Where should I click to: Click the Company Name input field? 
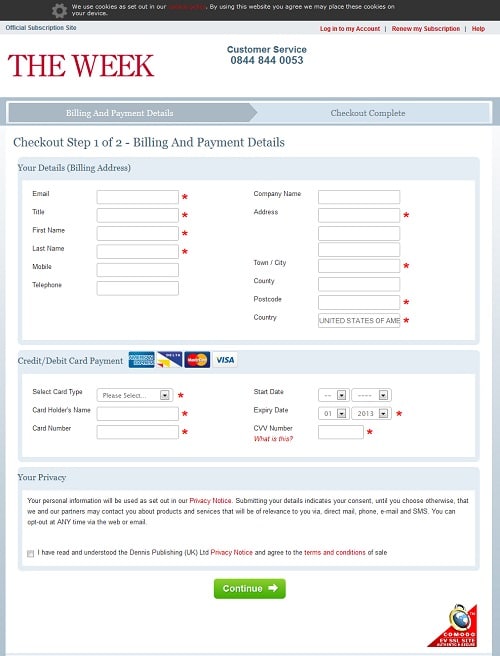[x=359, y=197]
